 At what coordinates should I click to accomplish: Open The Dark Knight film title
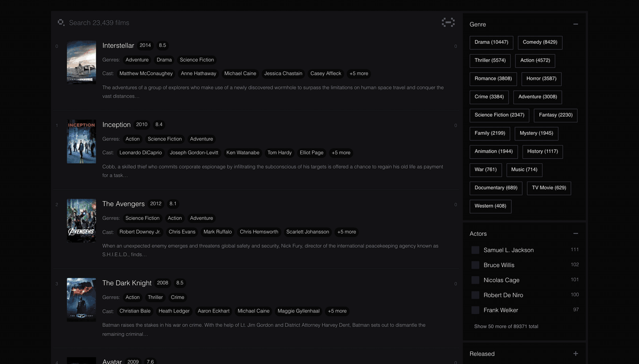127,283
